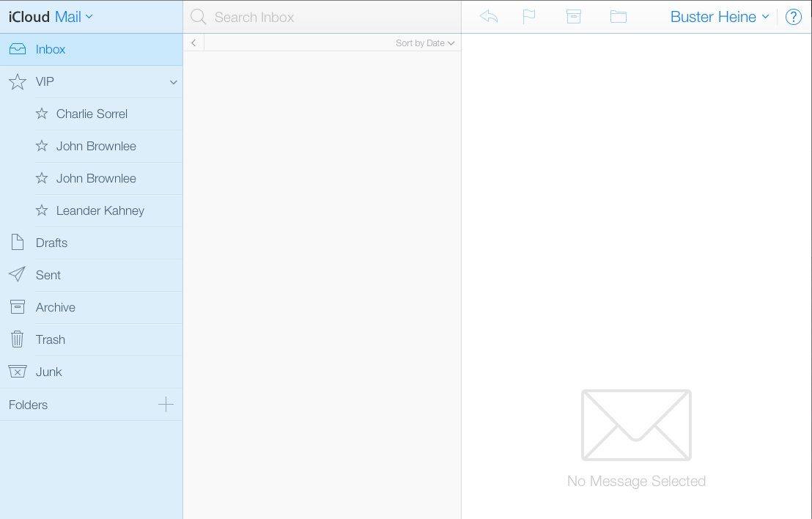Image resolution: width=812 pixels, height=519 pixels.
Task: Collapse sidebar with the left chevron
Action: [193, 43]
